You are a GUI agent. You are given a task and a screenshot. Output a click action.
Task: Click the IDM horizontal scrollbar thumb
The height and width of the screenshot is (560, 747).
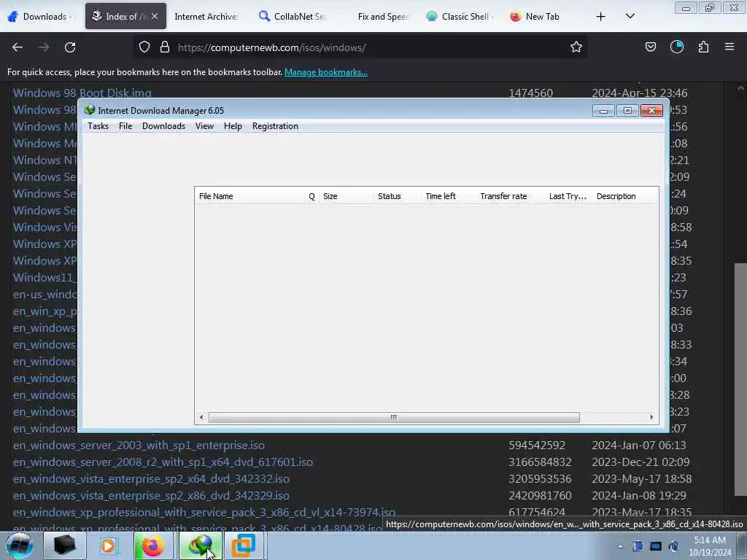(x=394, y=418)
